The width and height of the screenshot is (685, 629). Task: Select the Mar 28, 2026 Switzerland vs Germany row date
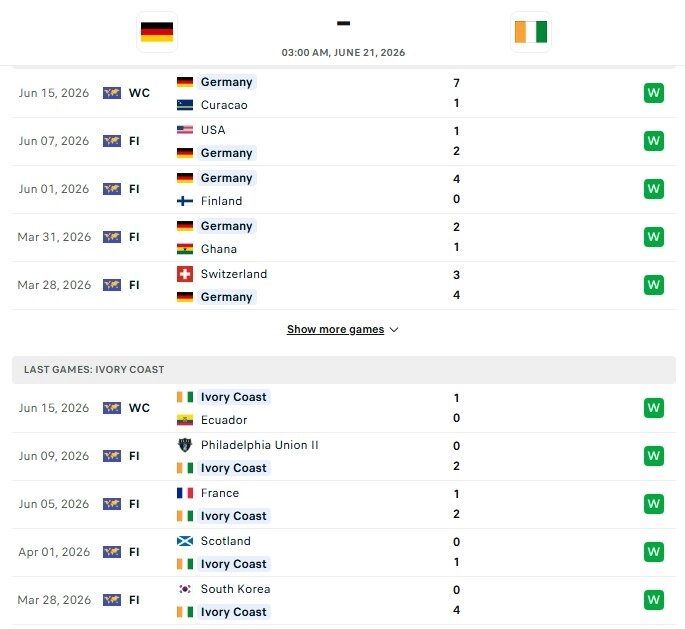pyautogui.click(x=54, y=285)
